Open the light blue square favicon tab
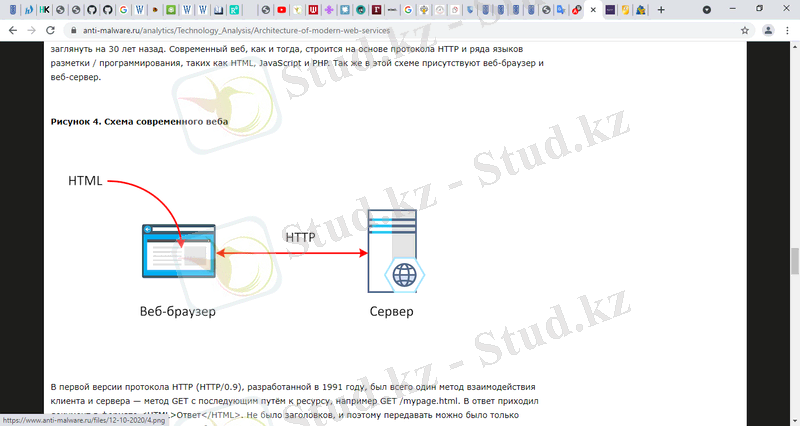The width and height of the screenshot is (800, 426). [x=345, y=10]
